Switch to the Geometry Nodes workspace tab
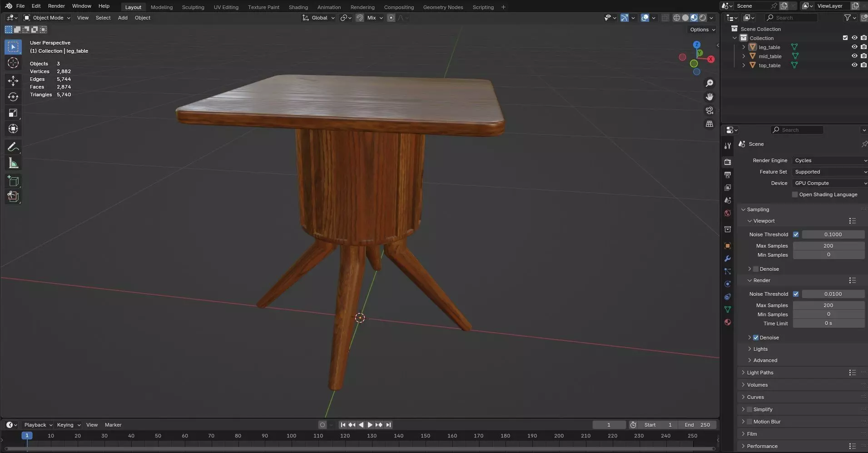Image resolution: width=868 pixels, height=453 pixels. click(443, 7)
